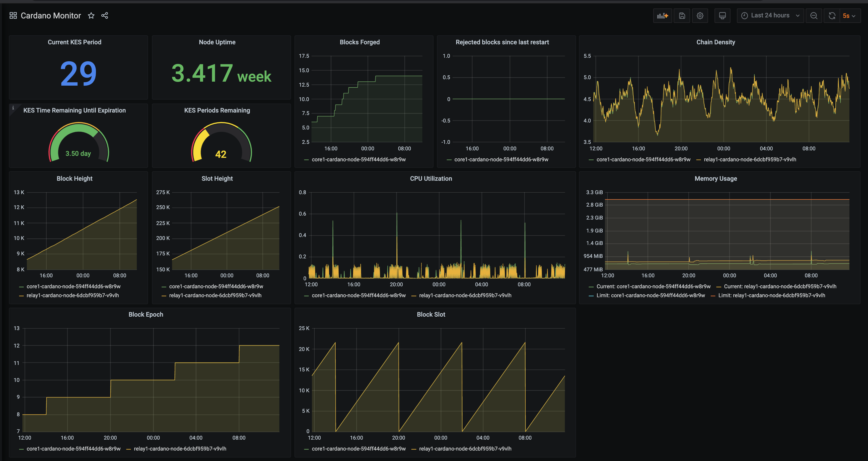
Task: Toggle relay1 series in CPU Utilization legend
Action: [465, 296]
